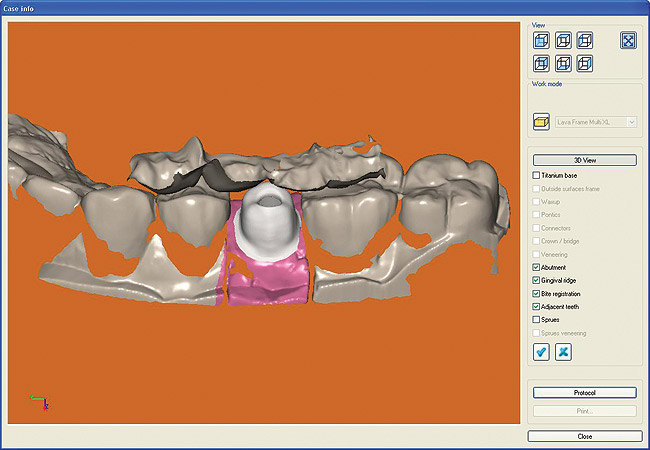Image resolution: width=650 pixels, height=450 pixels.
Task: Click the blue checkmark select-all icon
Action: [x=541, y=352]
